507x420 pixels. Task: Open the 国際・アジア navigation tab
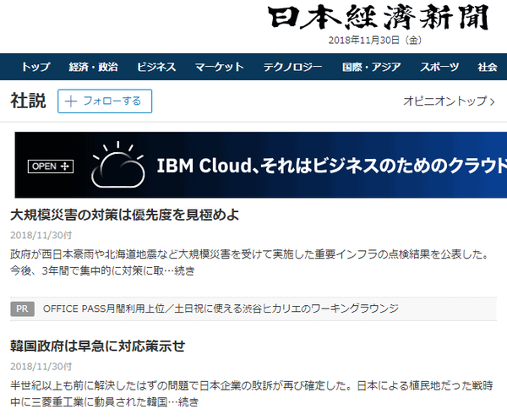click(372, 67)
